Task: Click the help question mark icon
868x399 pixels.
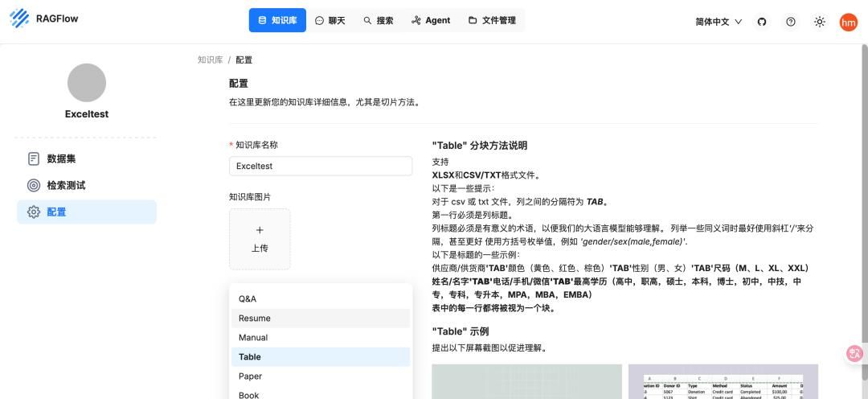Action: coord(791,22)
